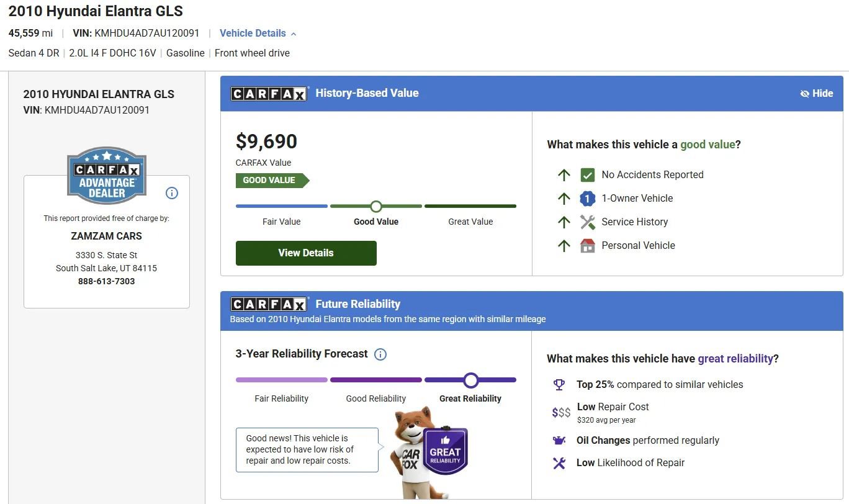
Task: Click the Good Reliability label
Action: (376, 398)
